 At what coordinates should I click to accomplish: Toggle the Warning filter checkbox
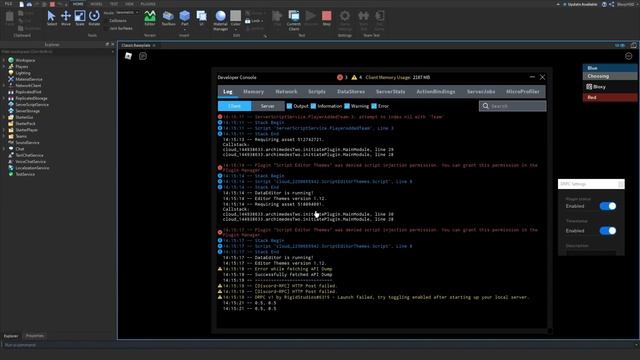pos(347,106)
